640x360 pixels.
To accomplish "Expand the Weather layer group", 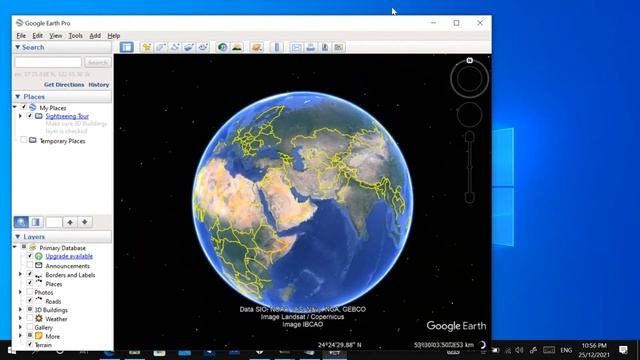I will click(20, 319).
